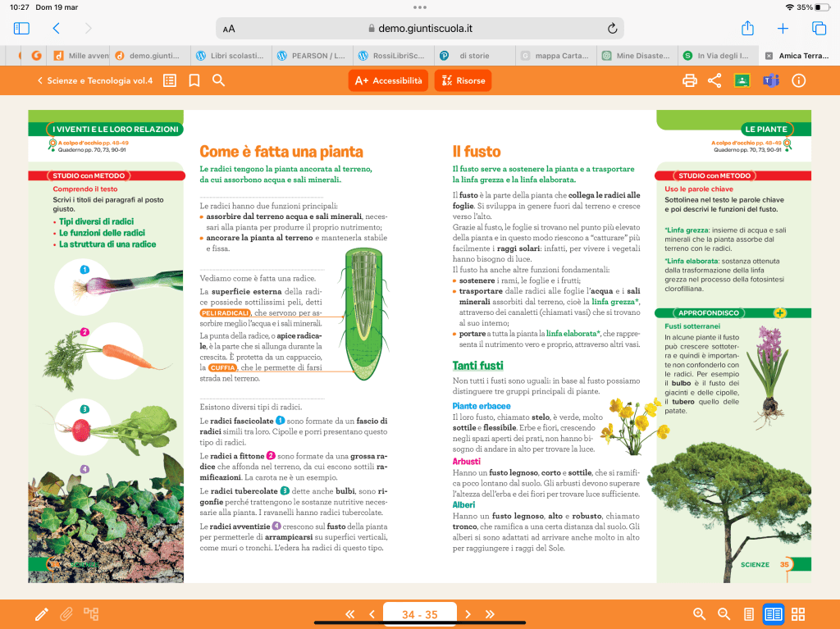Switch to the Libri scolastici tab
The height and width of the screenshot is (629, 840).
click(x=231, y=56)
